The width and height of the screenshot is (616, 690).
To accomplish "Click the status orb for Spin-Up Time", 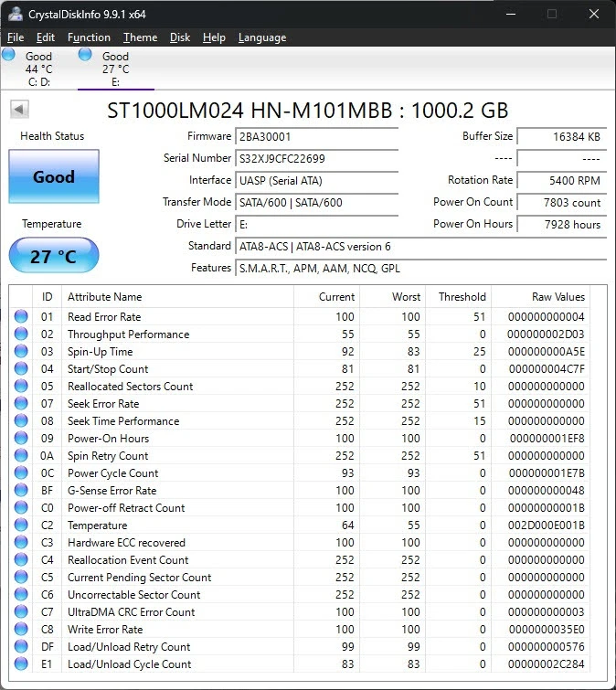I will tap(21, 351).
